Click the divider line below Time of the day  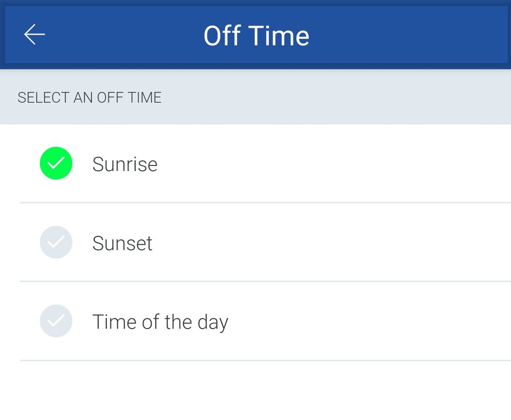(x=265, y=360)
